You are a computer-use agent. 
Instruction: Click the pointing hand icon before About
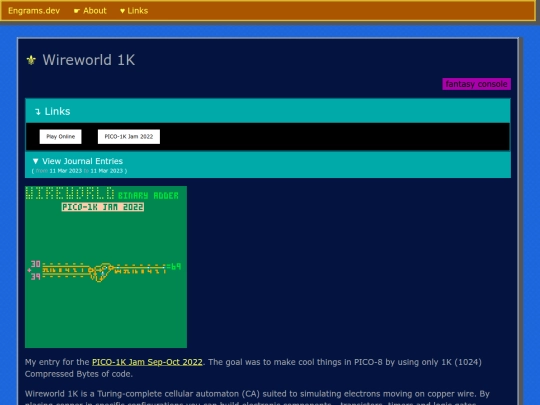[77, 11]
